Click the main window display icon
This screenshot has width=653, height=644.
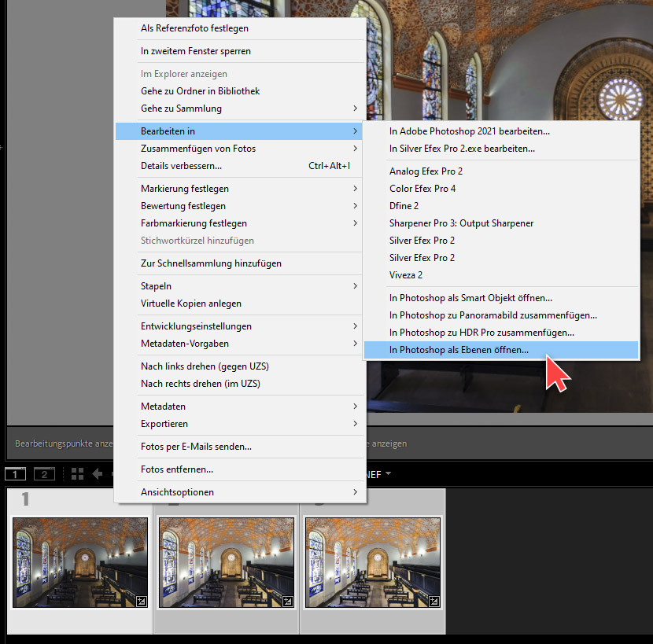[x=16, y=473]
